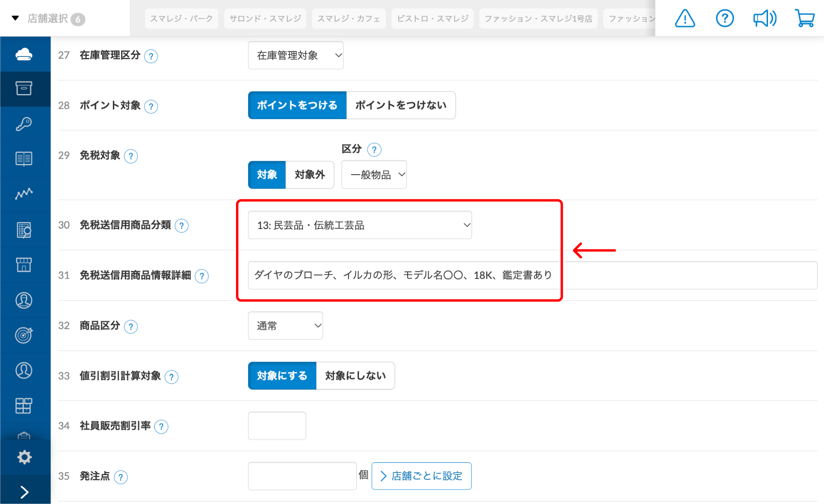
Task: Open help for 免税送信用商品情報詳細
Action: [x=202, y=276]
